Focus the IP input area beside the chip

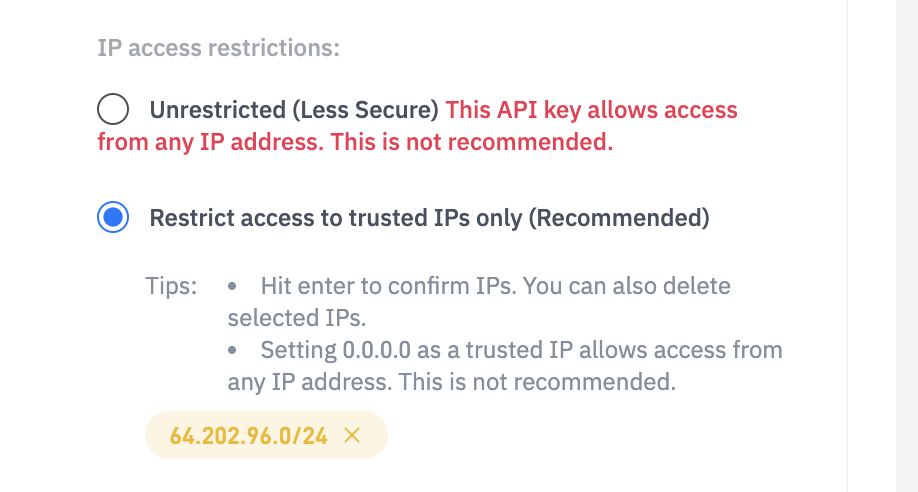click(585, 435)
